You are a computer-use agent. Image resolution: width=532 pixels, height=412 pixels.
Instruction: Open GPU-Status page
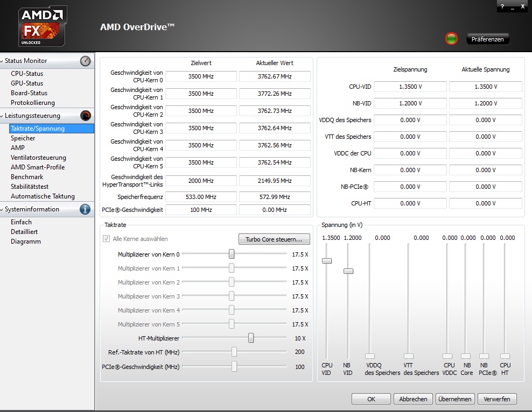[x=27, y=83]
